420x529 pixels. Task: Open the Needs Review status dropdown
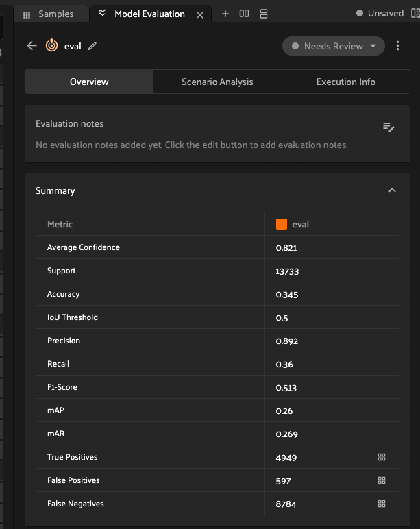click(x=334, y=46)
